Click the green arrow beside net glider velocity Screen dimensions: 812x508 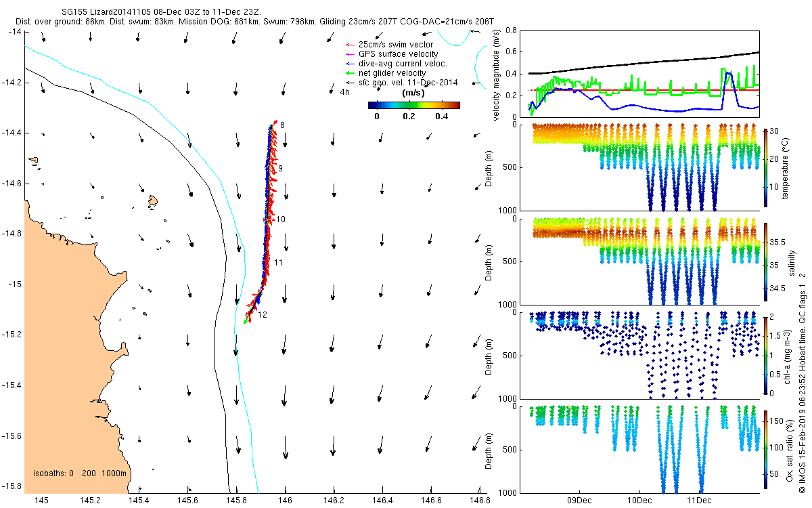pos(350,73)
